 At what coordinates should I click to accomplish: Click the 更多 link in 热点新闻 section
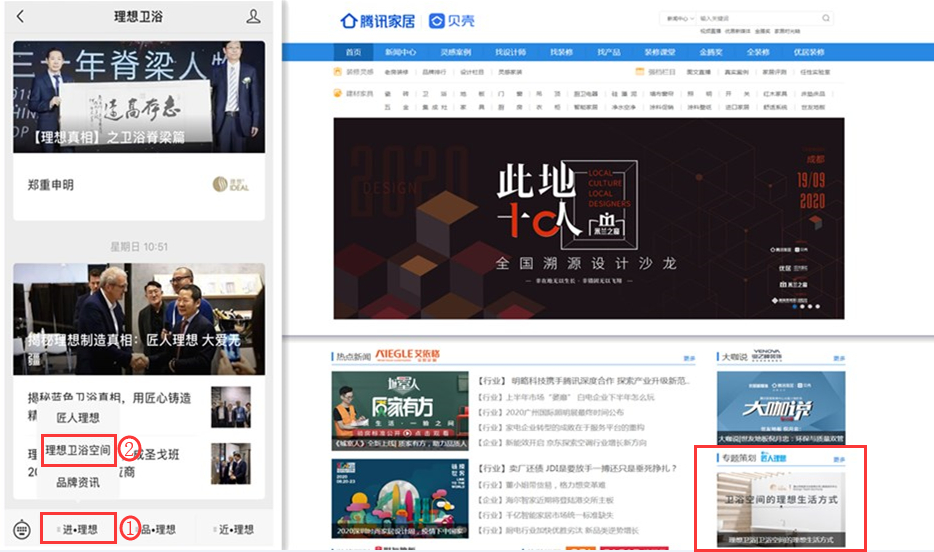[x=689, y=358]
